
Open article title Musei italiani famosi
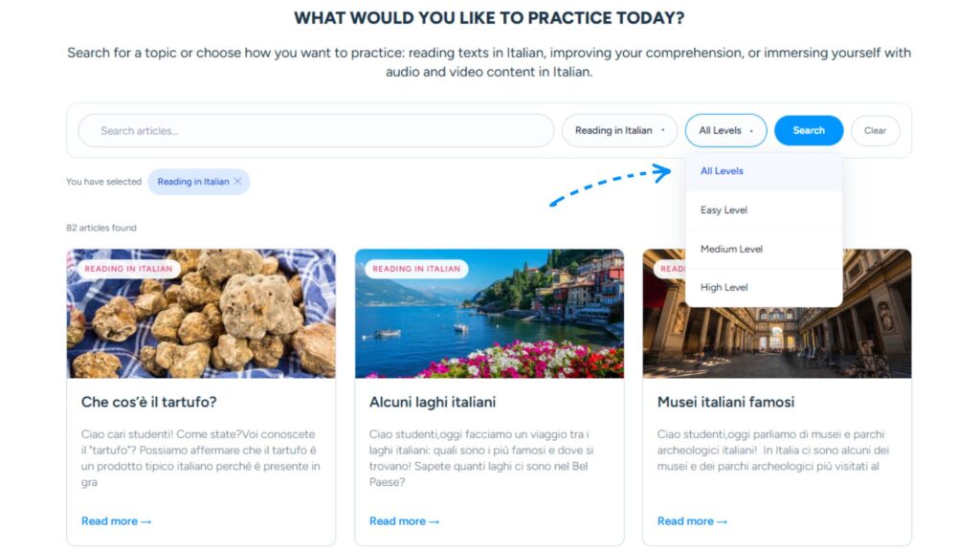(725, 403)
